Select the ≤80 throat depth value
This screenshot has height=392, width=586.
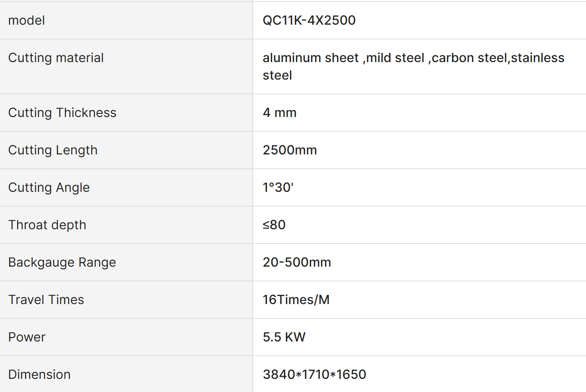click(x=274, y=225)
